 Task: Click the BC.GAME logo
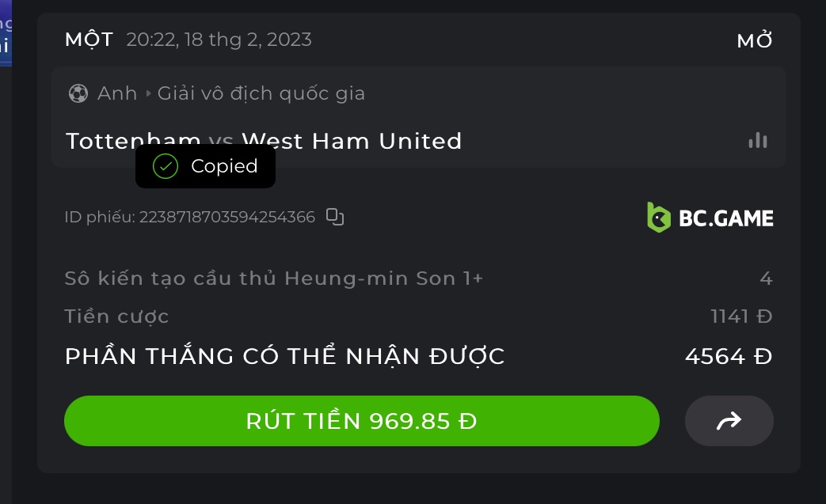[710, 217]
